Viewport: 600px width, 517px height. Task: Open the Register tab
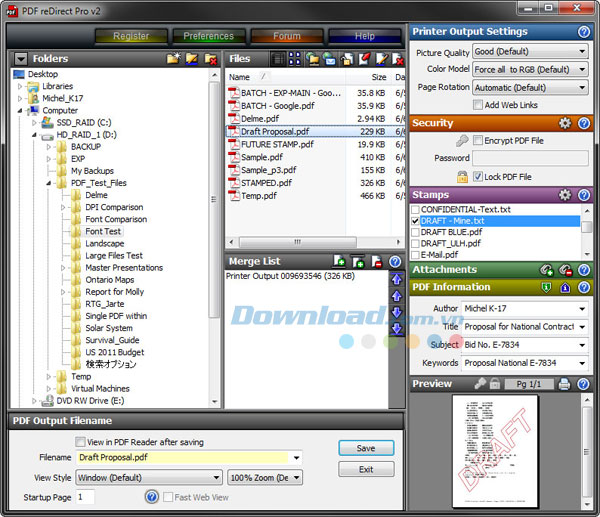tap(131, 36)
